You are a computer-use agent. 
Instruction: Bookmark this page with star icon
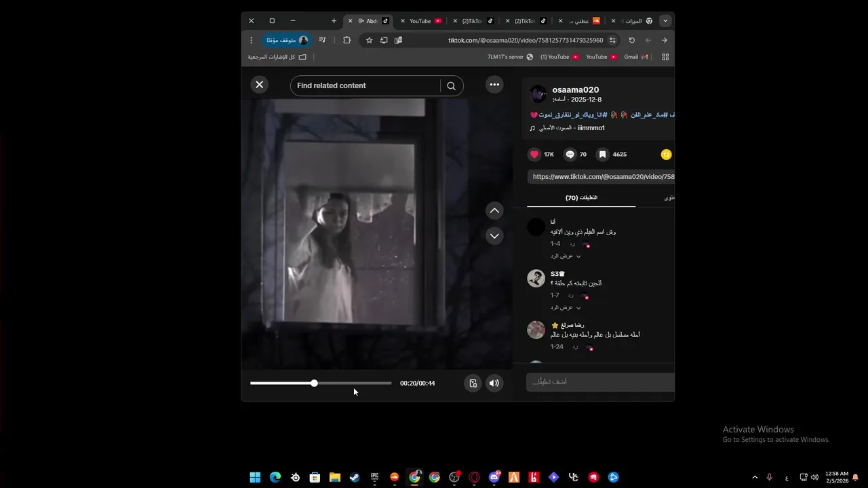point(369,40)
